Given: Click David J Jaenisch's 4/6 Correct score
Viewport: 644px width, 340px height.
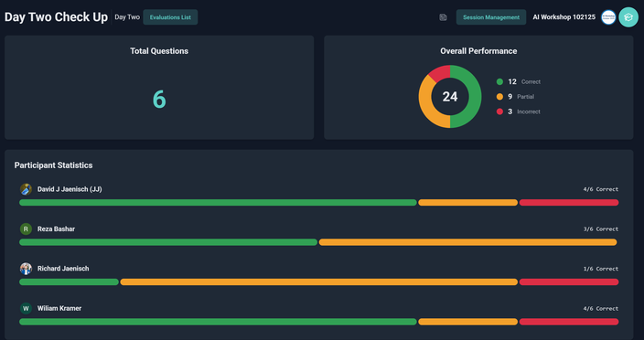Looking at the screenshot, I should pyautogui.click(x=600, y=189).
